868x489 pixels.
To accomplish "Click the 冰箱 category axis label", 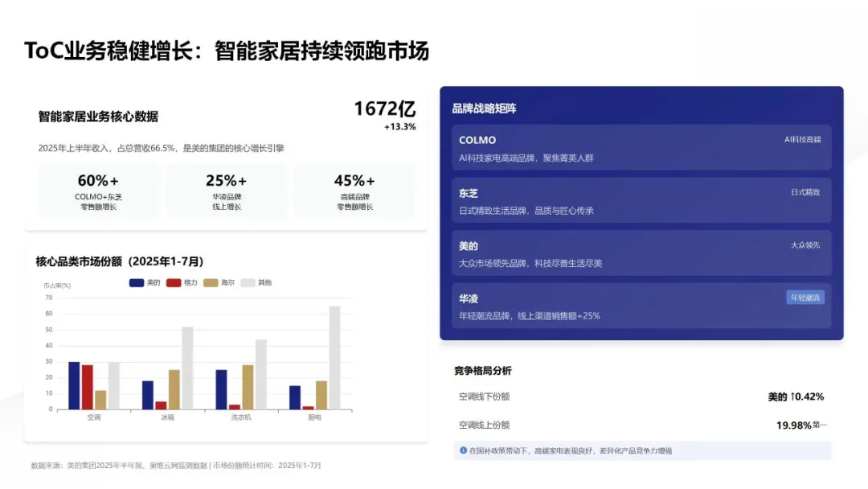I will (x=167, y=417).
